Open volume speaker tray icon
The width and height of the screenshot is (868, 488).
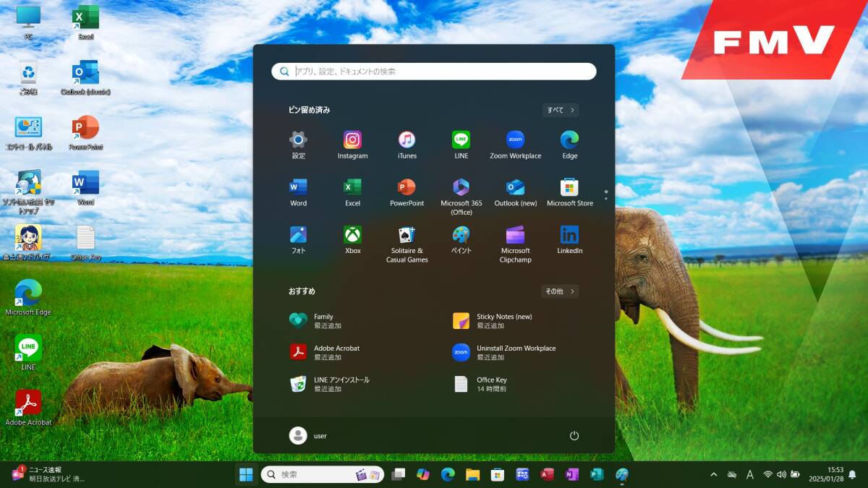coord(781,474)
